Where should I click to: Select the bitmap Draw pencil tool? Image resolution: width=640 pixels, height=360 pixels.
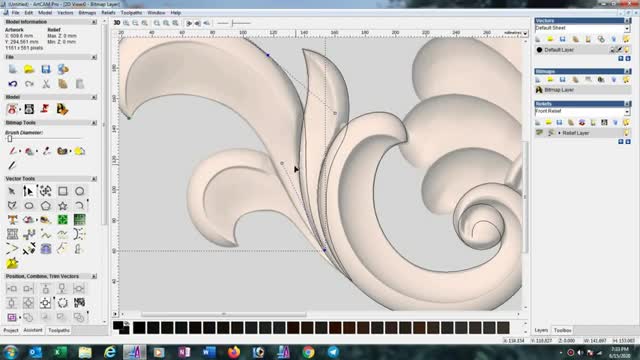pyautogui.click(x=12, y=165)
